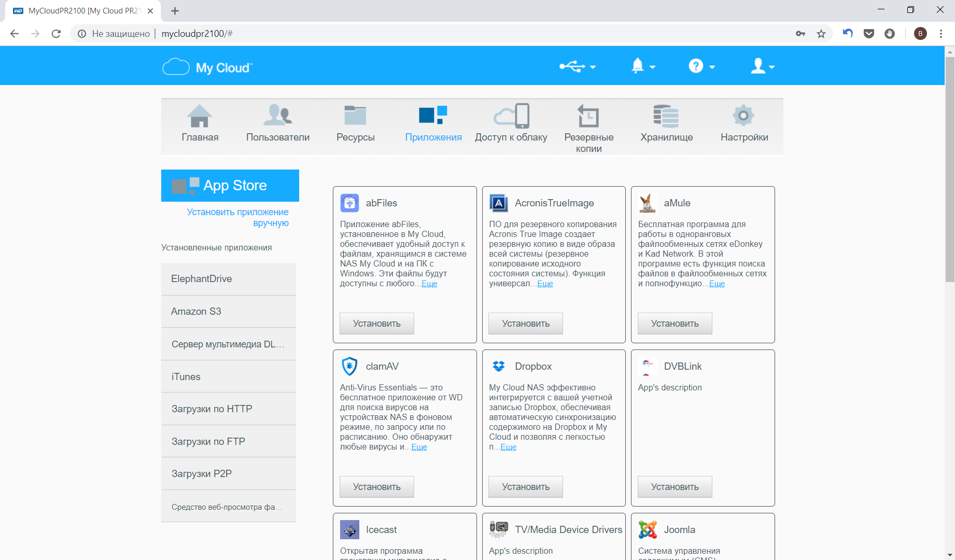Select the App Store sidebar item
This screenshot has width=955, height=560.
point(230,186)
